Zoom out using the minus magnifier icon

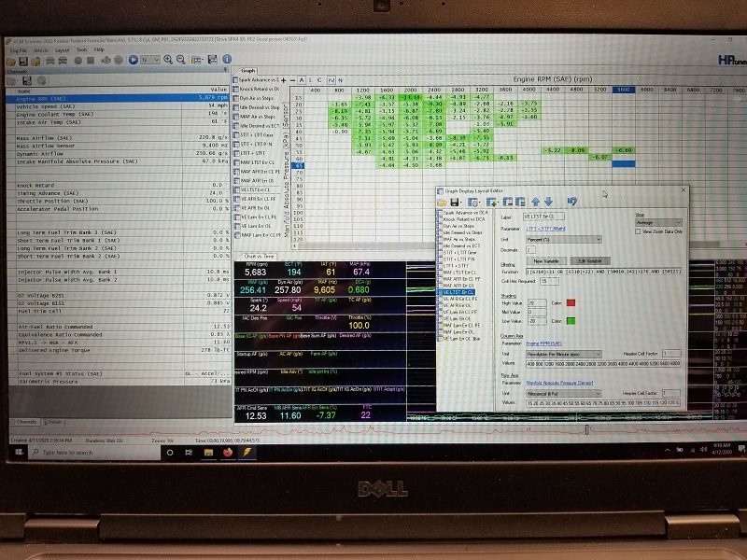180,60
